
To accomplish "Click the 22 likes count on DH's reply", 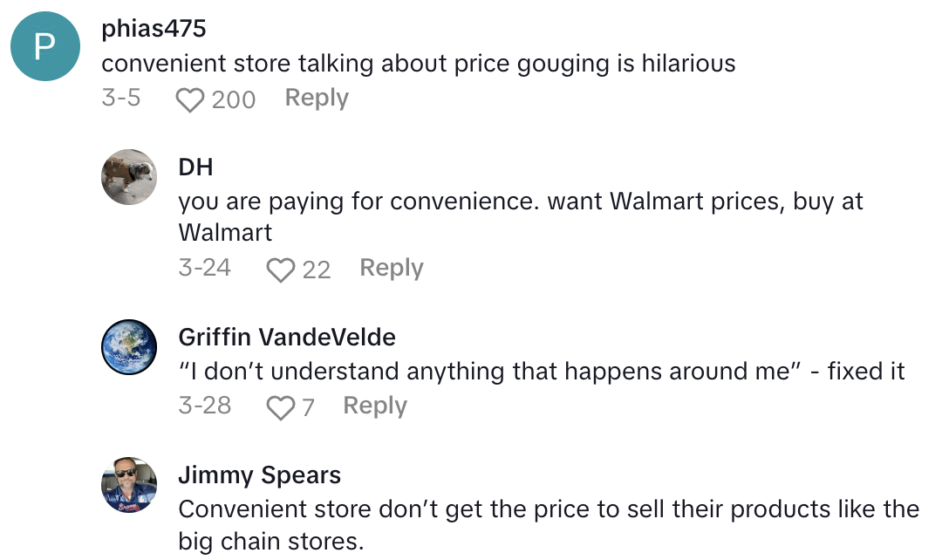I will point(317,270).
